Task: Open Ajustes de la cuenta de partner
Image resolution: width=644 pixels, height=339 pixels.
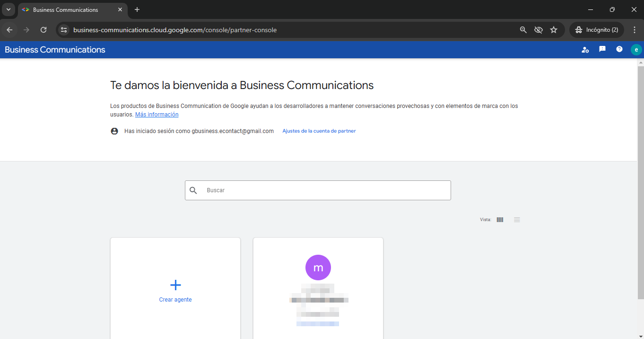Action: point(319,131)
